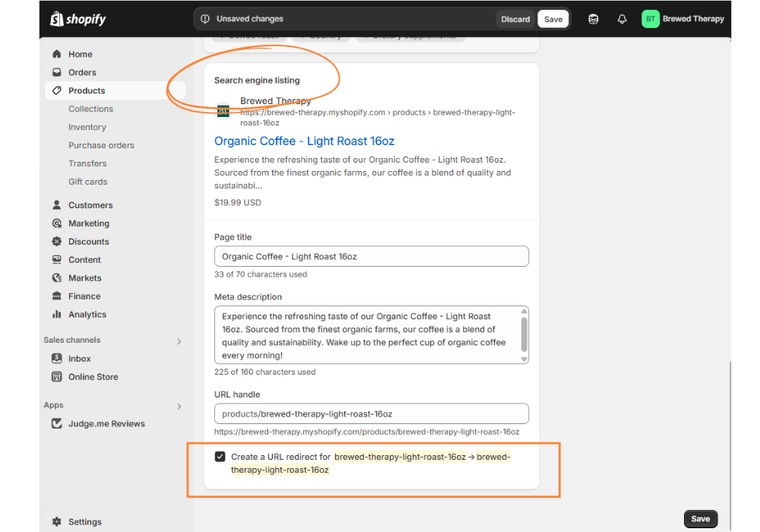Viewport: 760px width, 532px height.
Task: Open Transfers submenu item
Action: click(87, 163)
